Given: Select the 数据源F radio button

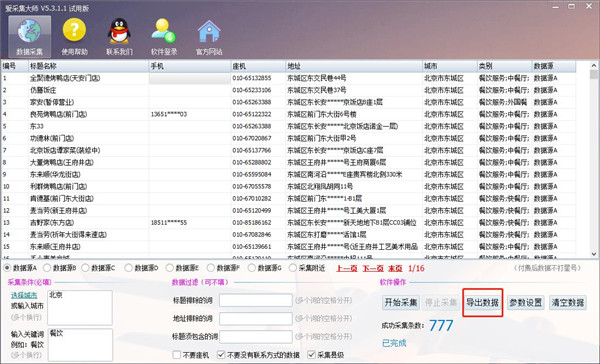Looking at the screenshot, I should [211, 268].
